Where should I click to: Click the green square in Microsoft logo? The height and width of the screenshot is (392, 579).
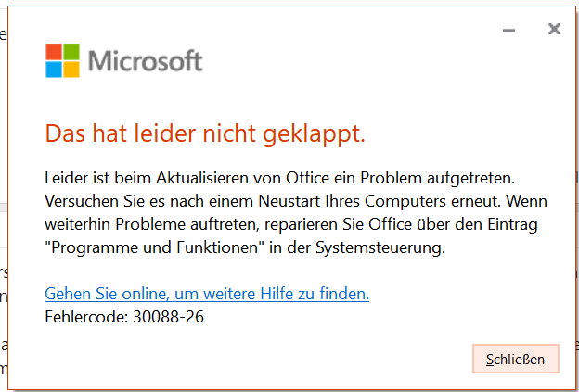pyautogui.click(x=71, y=53)
